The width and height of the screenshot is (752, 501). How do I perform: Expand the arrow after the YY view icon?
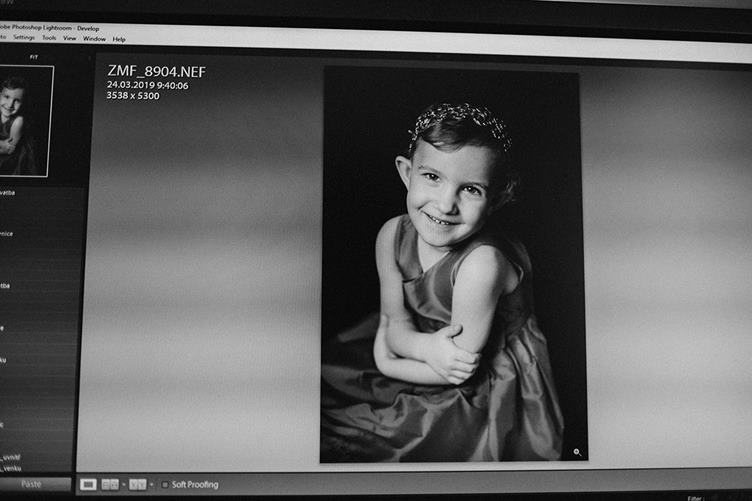pos(152,485)
